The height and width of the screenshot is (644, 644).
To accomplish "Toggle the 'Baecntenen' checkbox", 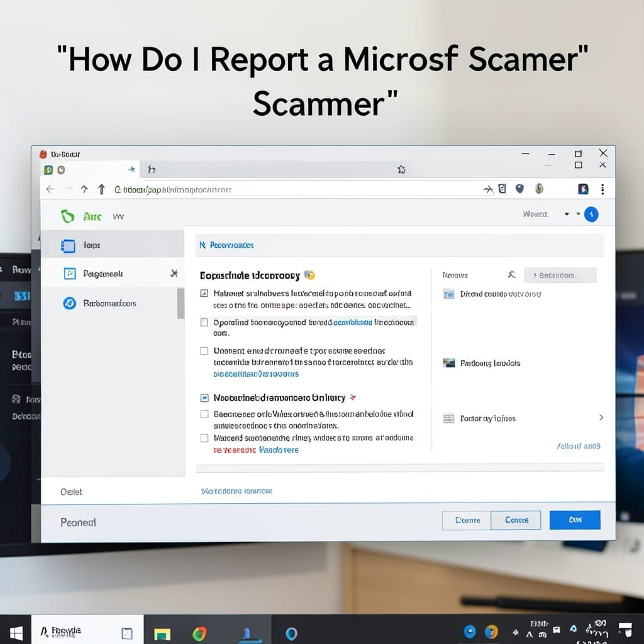I will click(x=204, y=414).
